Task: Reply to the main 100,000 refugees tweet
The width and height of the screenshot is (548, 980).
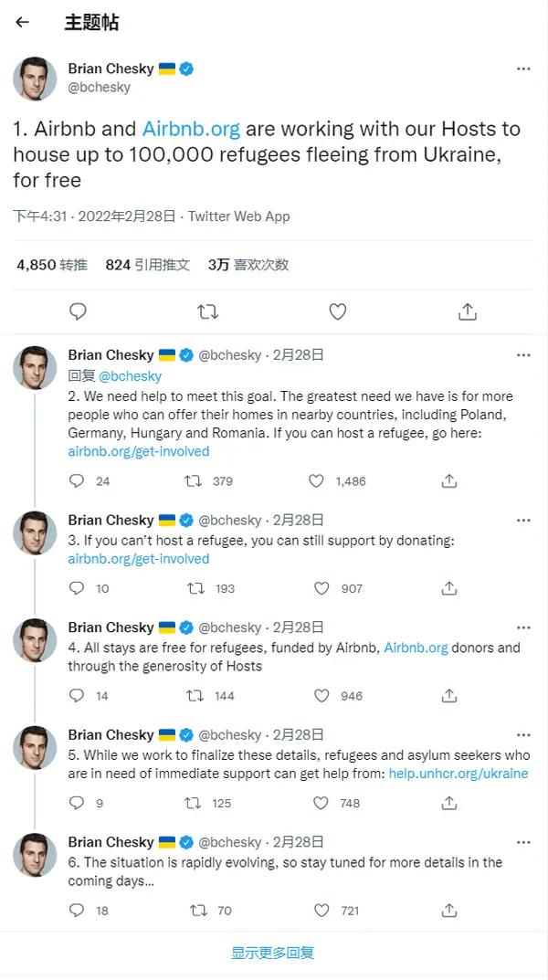Action: tap(79, 311)
